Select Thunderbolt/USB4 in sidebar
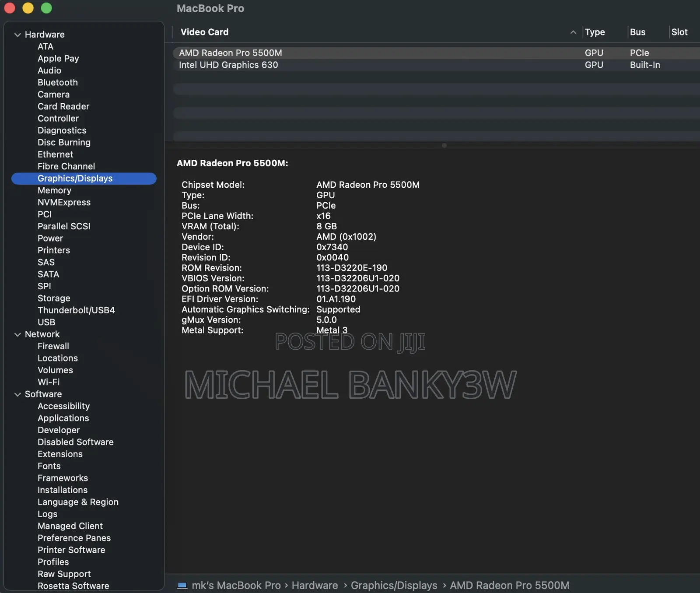Screen dimensions: 700x593 pyautogui.click(x=76, y=310)
